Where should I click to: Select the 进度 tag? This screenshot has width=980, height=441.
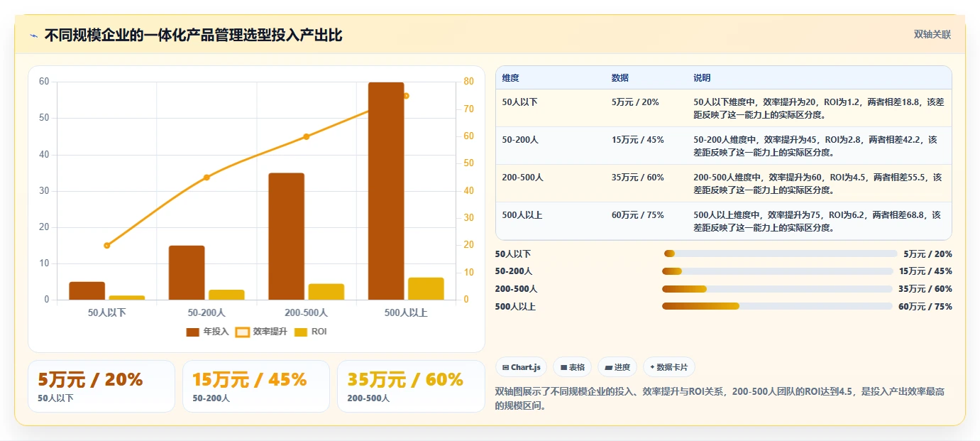(x=618, y=367)
